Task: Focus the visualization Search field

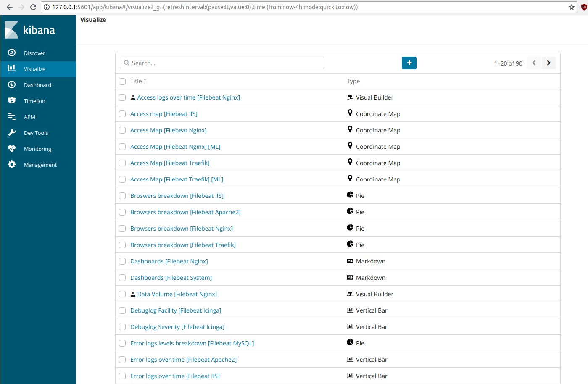Action: click(x=222, y=63)
